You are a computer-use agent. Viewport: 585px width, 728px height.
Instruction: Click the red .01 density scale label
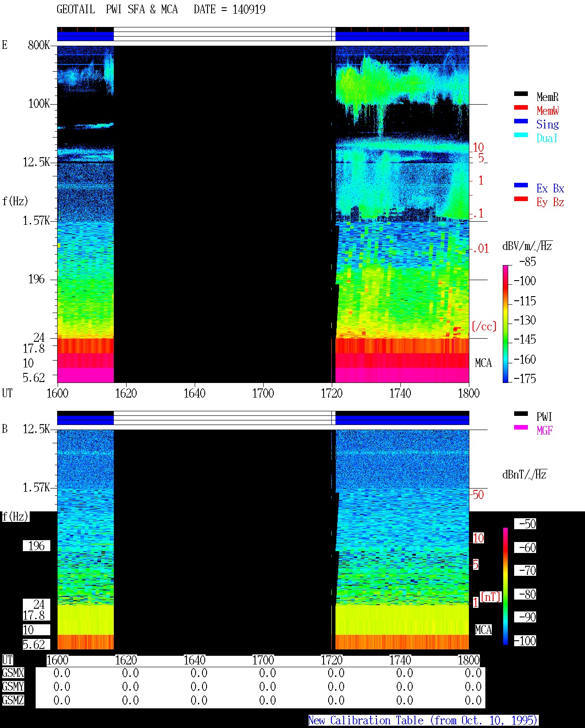click(x=480, y=249)
